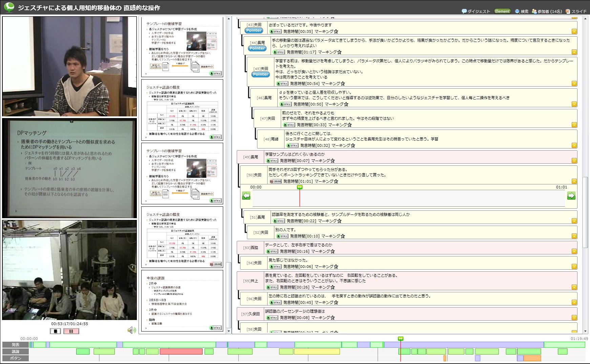Play statement 56 by 矢田
The image size is (590, 364).
tap(275, 302)
